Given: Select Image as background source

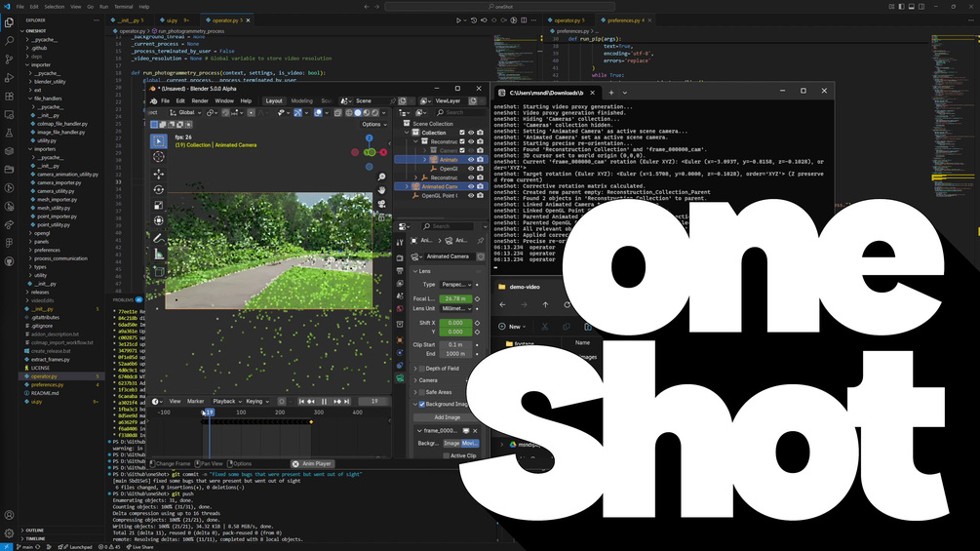Looking at the screenshot, I should point(451,444).
